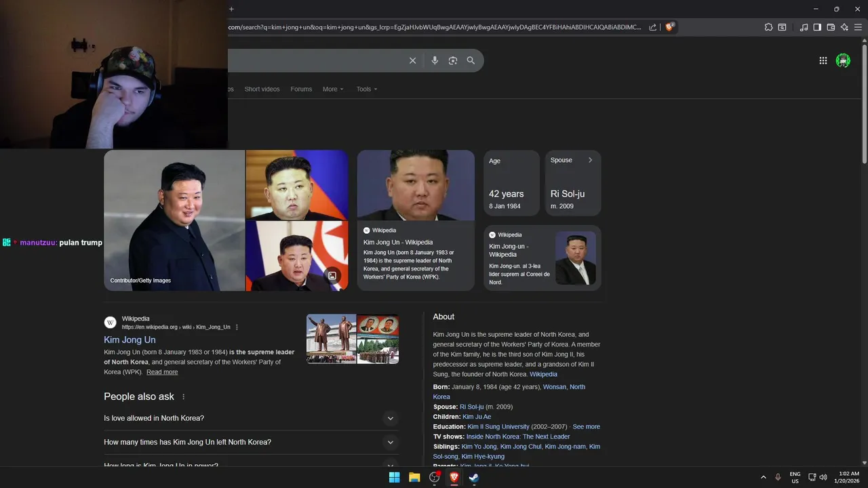868x488 pixels.
Task: Open the Google apps grid
Action: [x=823, y=61]
